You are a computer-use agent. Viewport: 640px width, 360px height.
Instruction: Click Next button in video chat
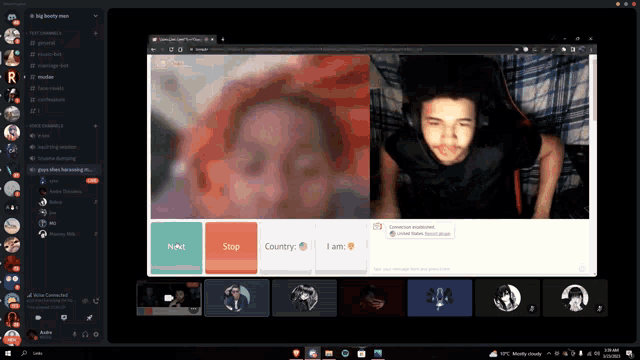click(x=176, y=247)
